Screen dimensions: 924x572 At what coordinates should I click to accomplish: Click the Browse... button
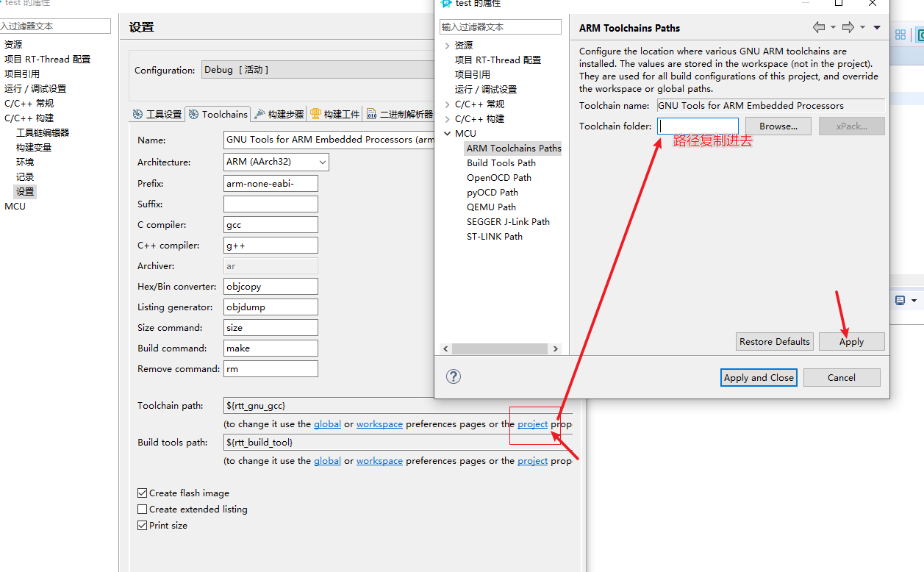(778, 126)
